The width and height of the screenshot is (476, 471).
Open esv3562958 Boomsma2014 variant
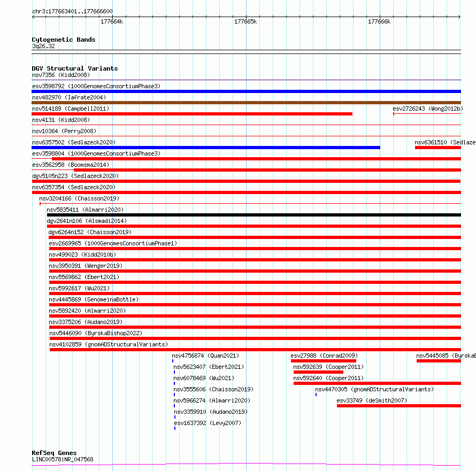(x=71, y=165)
